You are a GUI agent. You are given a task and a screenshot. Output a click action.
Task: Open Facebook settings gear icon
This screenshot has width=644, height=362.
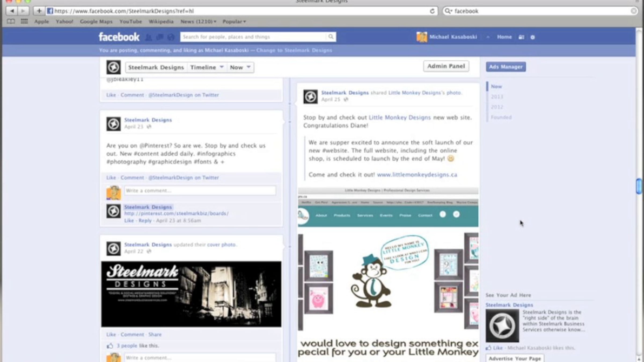[533, 37]
